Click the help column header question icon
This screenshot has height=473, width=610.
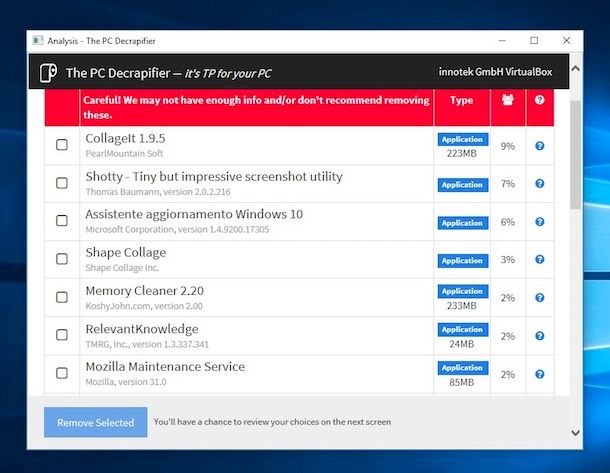[539, 100]
